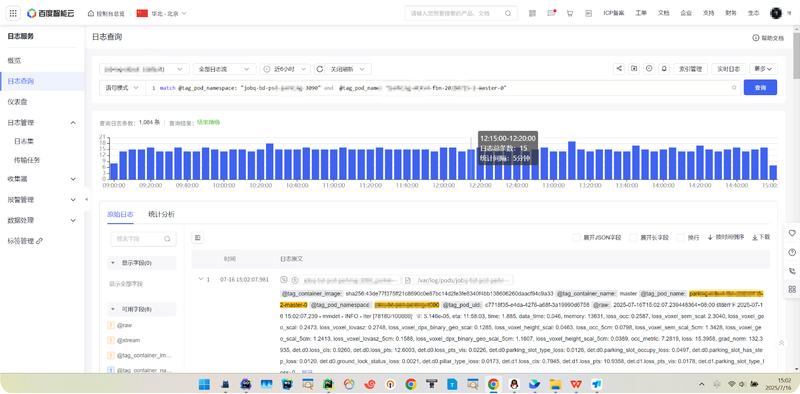Open the 华北-北京 region selector
The width and height of the screenshot is (800, 394).
161,13
